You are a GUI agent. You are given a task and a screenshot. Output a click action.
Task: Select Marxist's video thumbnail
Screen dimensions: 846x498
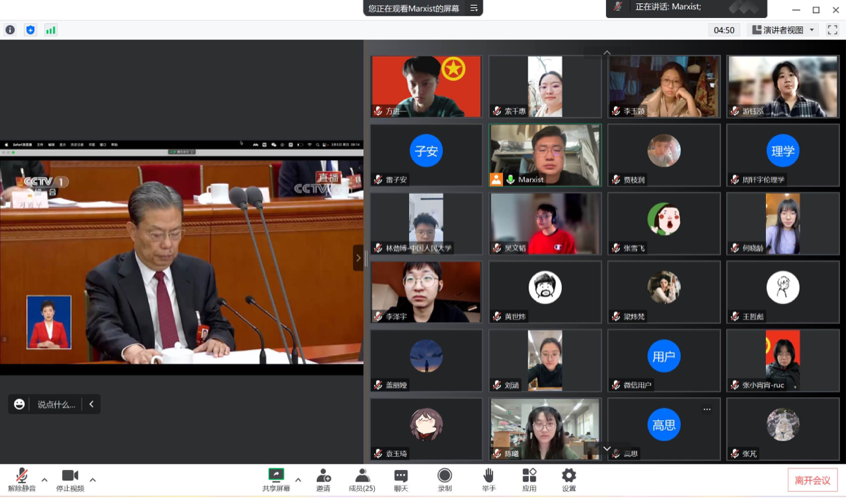(545, 155)
